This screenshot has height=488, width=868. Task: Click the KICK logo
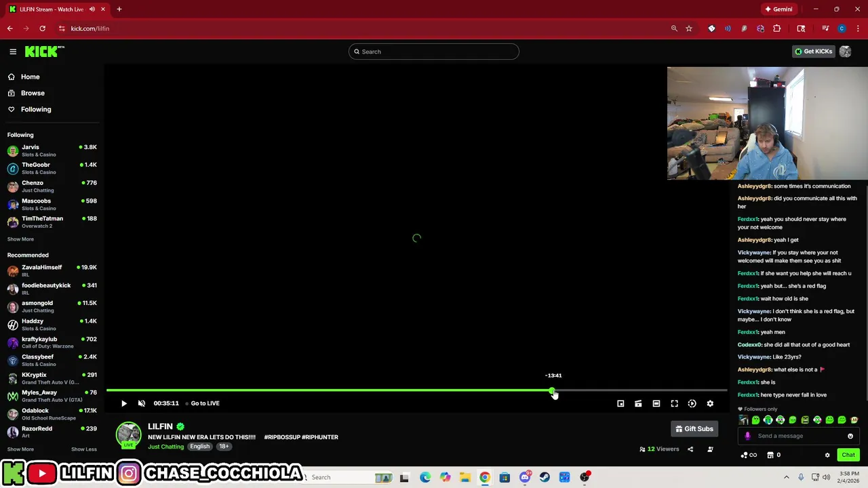coord(45,52)
